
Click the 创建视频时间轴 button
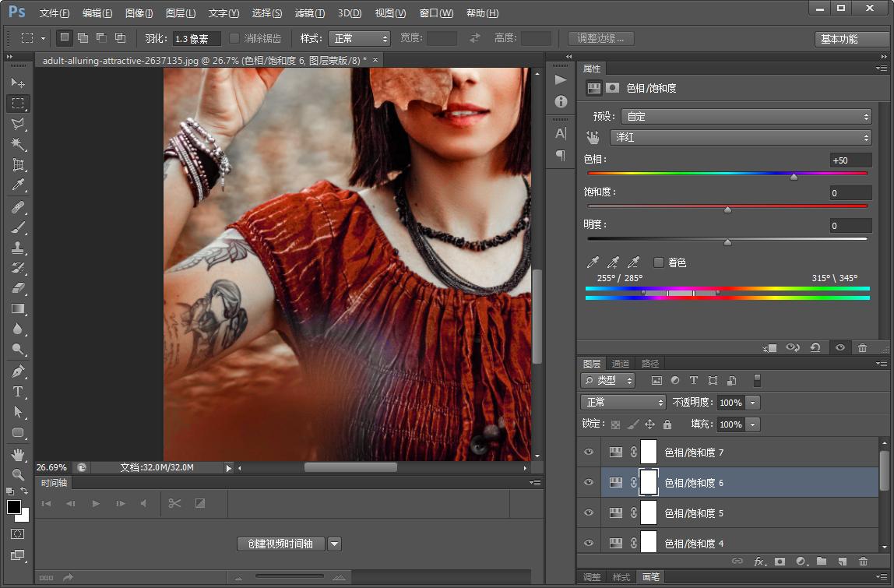coord(280,544)
